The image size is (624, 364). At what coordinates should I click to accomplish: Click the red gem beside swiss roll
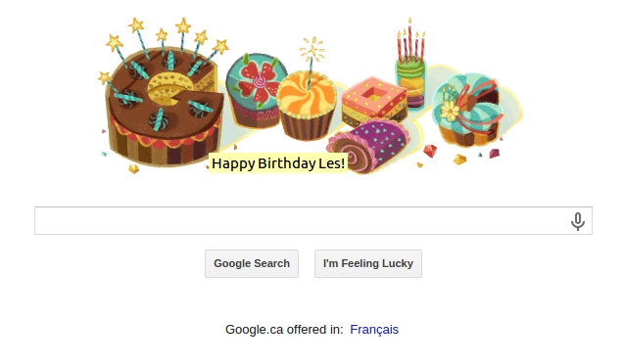point(430,151)
